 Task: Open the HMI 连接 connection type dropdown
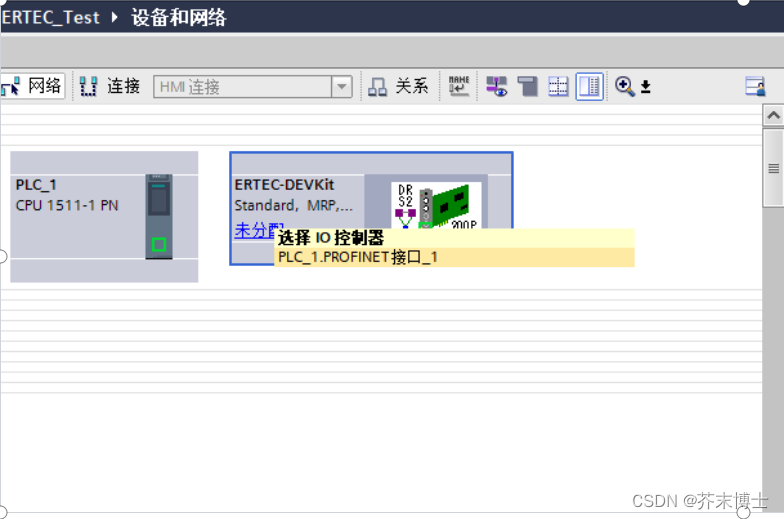click(x=342, y=86)
